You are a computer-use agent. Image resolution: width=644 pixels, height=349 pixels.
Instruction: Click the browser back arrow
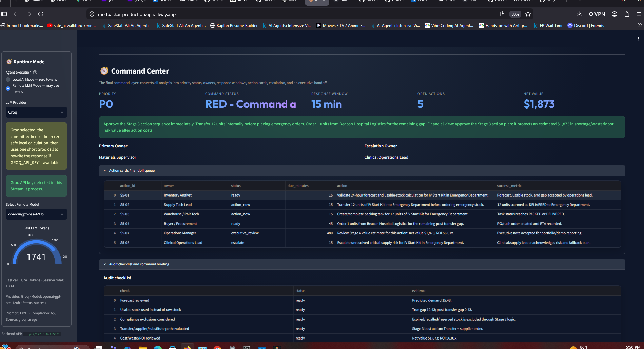[16, 14]
